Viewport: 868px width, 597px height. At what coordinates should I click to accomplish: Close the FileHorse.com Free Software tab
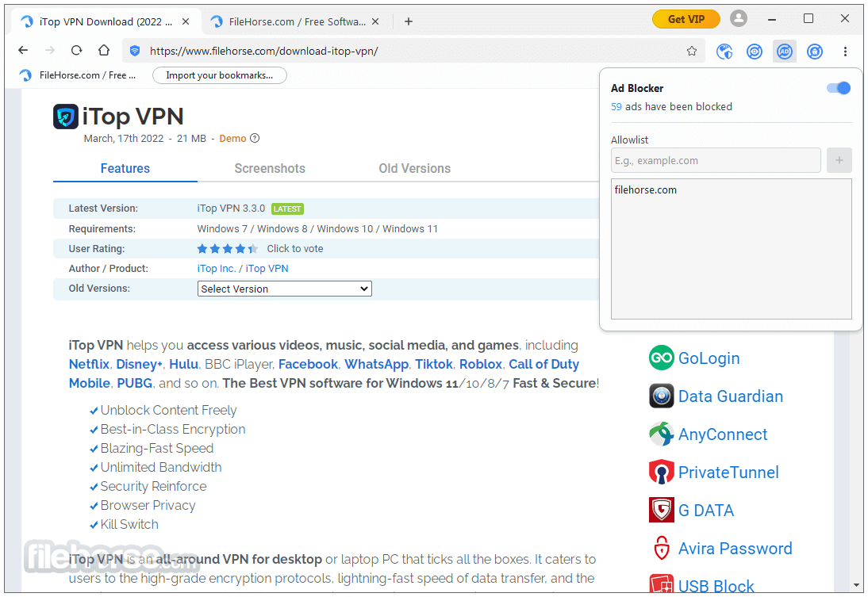375,21
